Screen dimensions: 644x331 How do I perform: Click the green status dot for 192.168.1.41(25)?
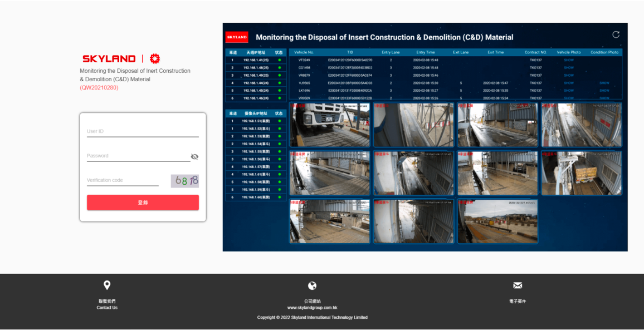279,60
